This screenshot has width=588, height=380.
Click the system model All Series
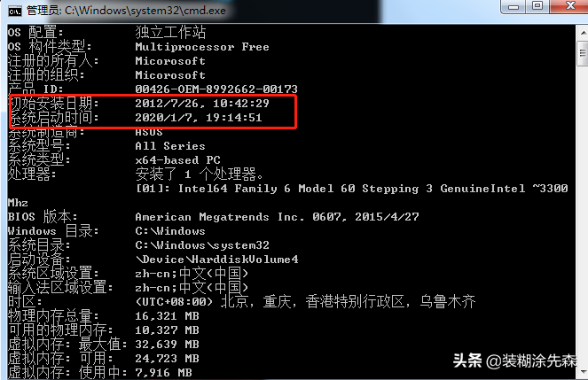click(170, 146)
